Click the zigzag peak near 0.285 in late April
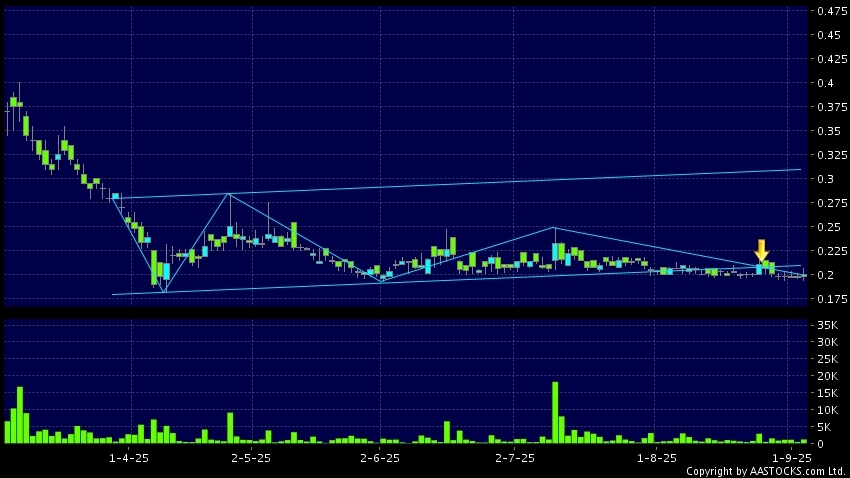The height and width of the screenshot is (478, 850). tap(229, 193)
